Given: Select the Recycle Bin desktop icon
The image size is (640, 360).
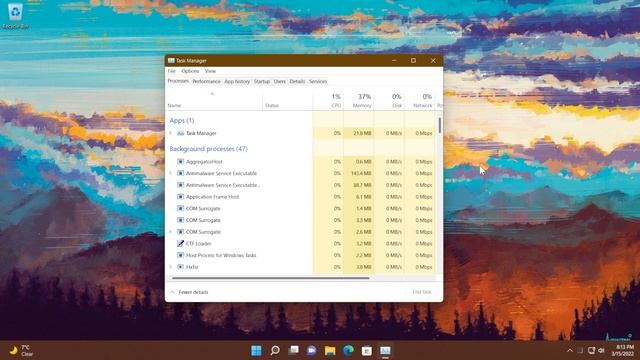Looking at the screenshot, I should point(16,16).
